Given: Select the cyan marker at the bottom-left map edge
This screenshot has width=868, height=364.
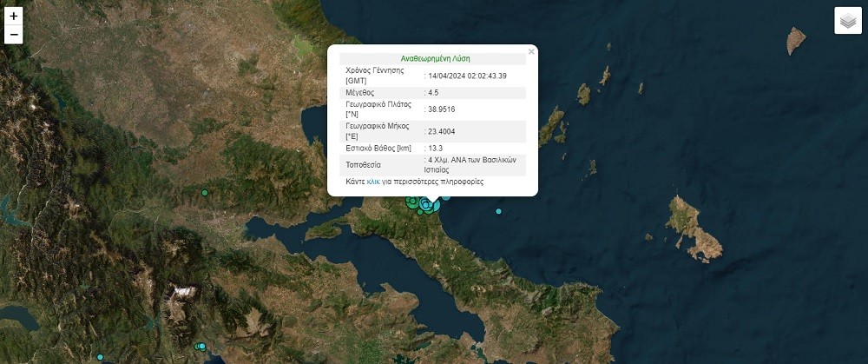Looking at the screenshot, I should click(x=100, y=357).
